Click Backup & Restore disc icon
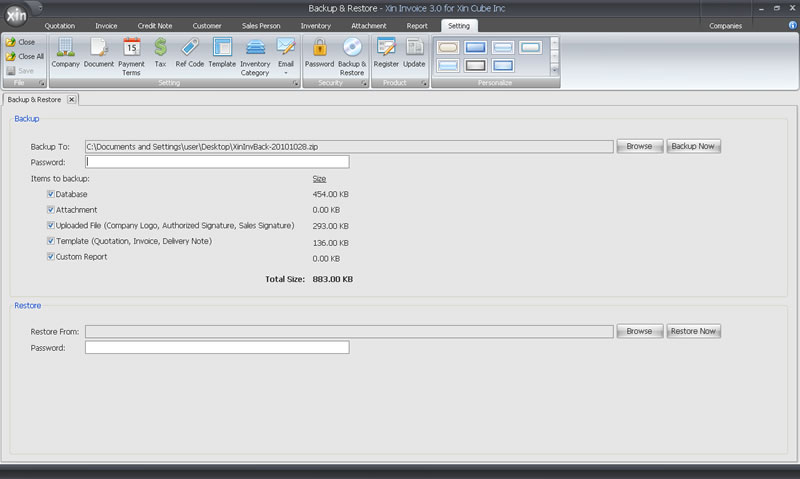Image resolution: width=800 pixels, height=479 pixels. [352, 56]
